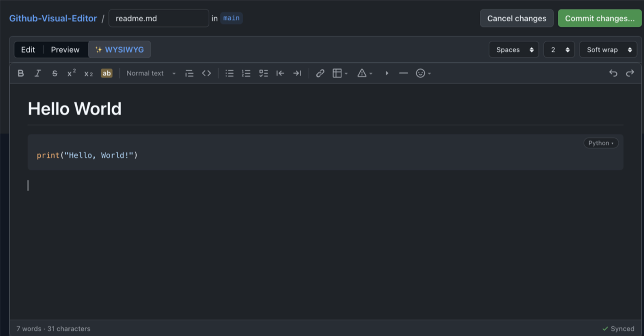The height and width of the screenshot is (336, 644).
Task: Create a bulleted list
Action: (x=229, y=73)
